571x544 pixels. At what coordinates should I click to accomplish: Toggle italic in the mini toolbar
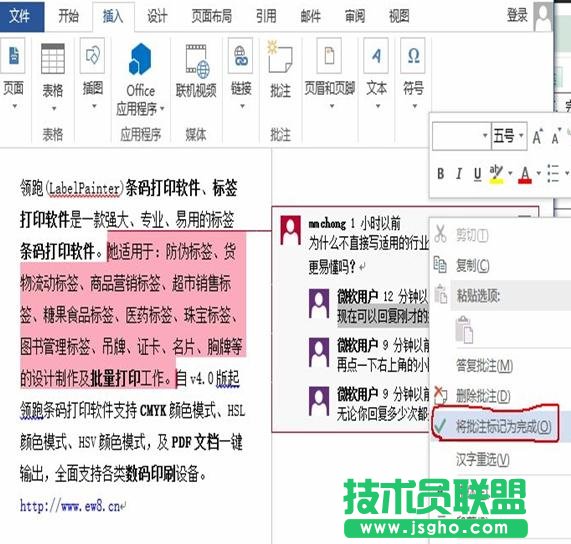tap(459, 174)
